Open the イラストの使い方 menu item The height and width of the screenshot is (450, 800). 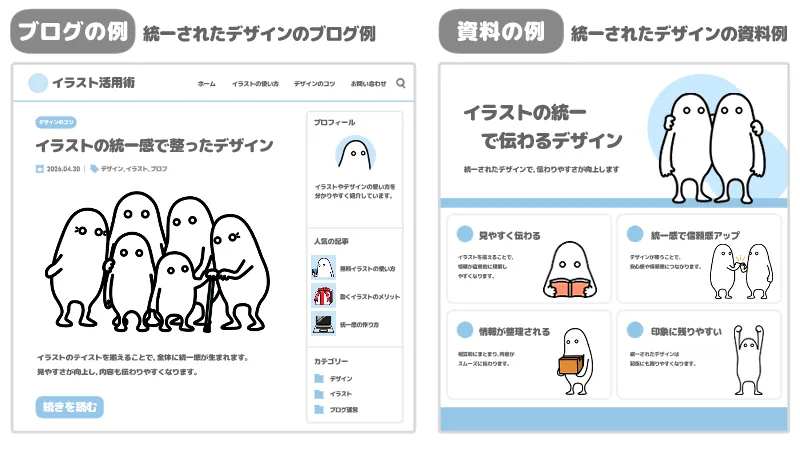click(x=255, y=84)
